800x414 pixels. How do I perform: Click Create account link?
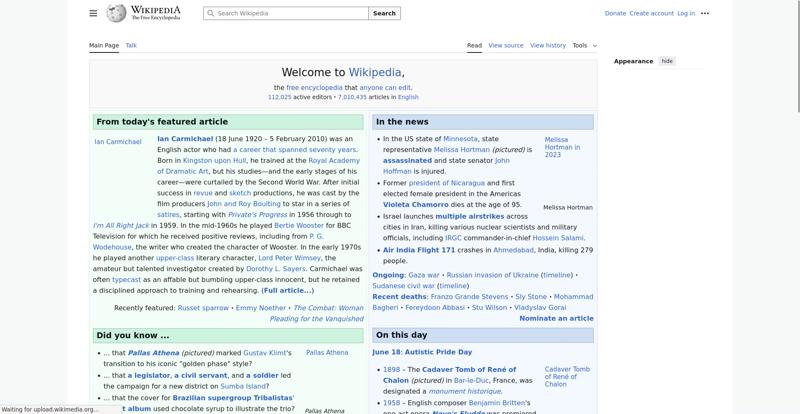click(651, 13)
